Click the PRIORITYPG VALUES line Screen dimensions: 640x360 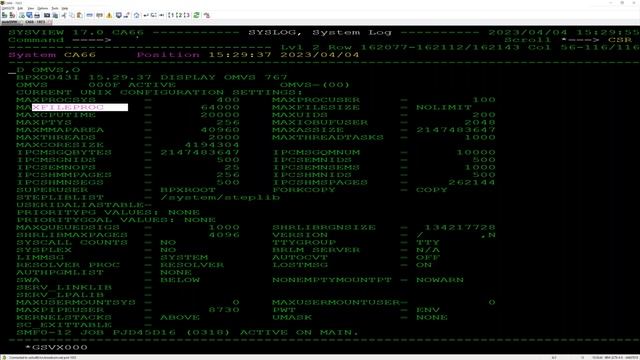[x=108, y=212]
